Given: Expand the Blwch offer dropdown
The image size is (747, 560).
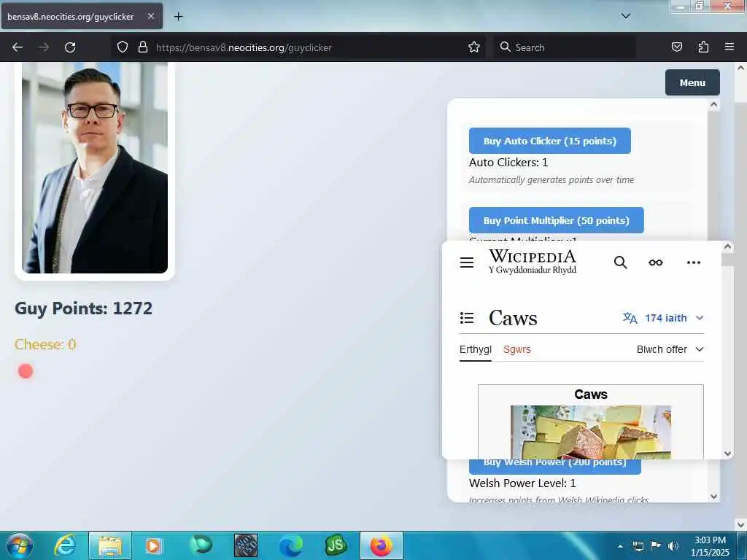Looking at the screenshot, I should coord(670,349).
